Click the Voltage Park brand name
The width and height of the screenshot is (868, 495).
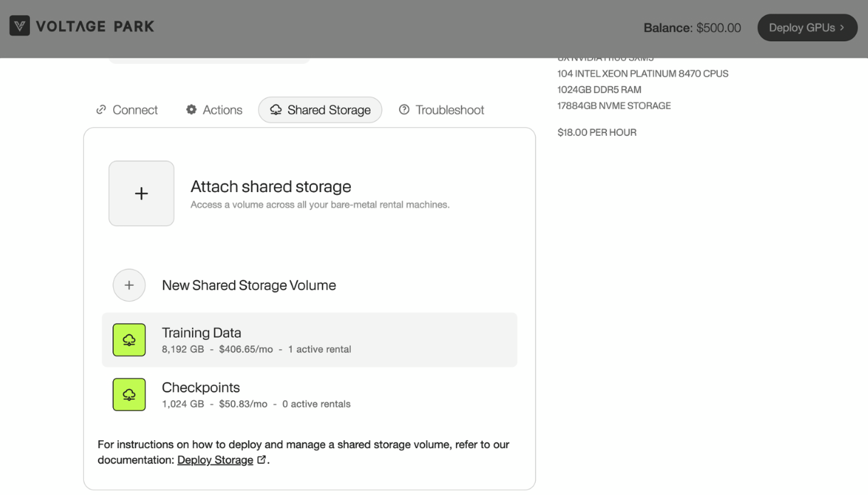[x=95, y=26]
